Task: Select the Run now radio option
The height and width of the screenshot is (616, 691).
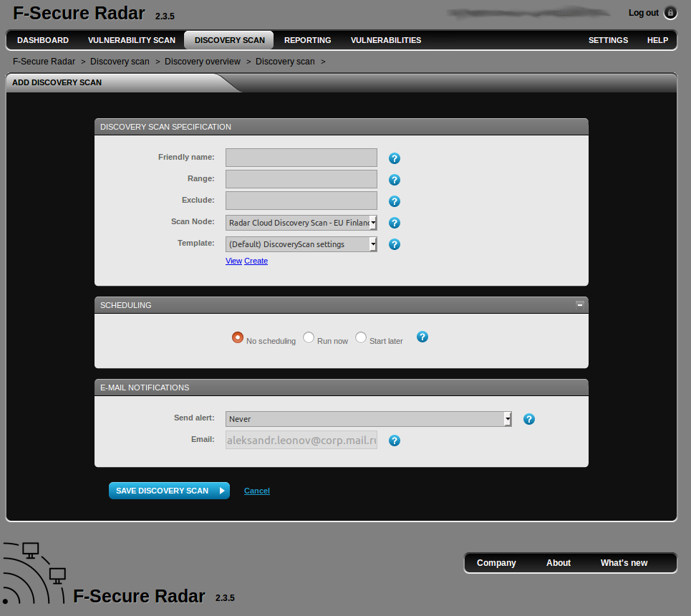Action: pyautogui.click(x=309, y=338)
